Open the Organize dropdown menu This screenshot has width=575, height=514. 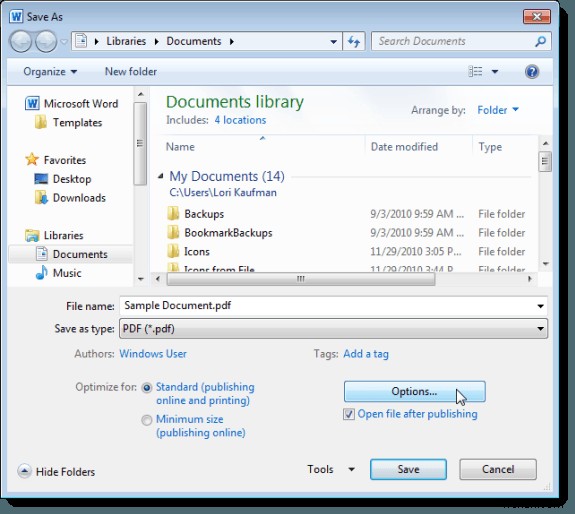click(50, 71)
